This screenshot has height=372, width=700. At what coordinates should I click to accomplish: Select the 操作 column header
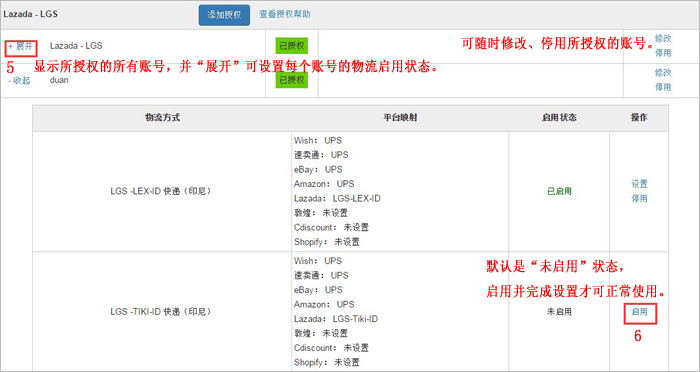639,117
